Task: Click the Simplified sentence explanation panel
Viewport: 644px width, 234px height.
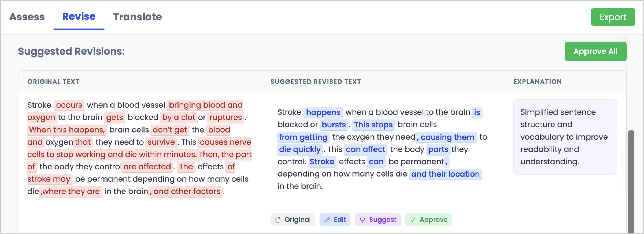Action: pyautogui.click(x=565, y=137)
